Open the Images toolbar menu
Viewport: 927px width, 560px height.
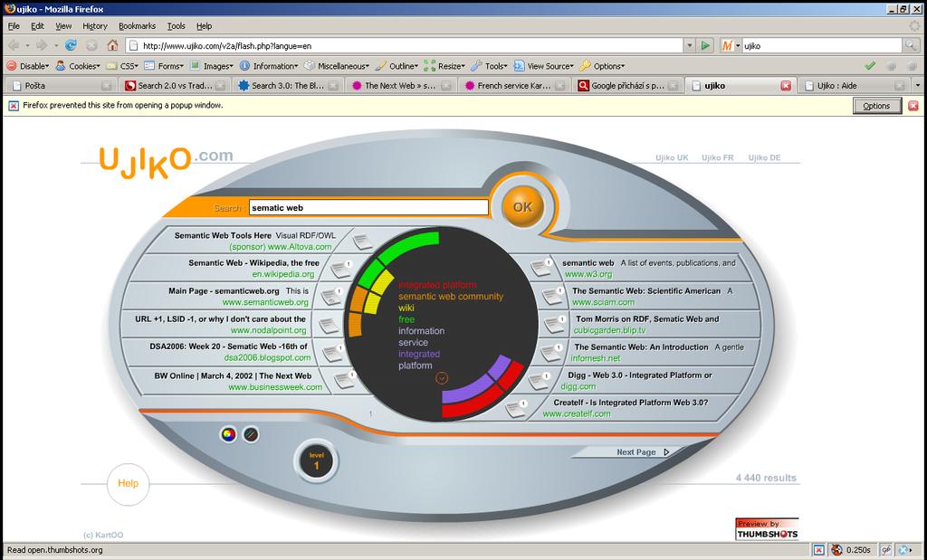(x=212, y=66)
